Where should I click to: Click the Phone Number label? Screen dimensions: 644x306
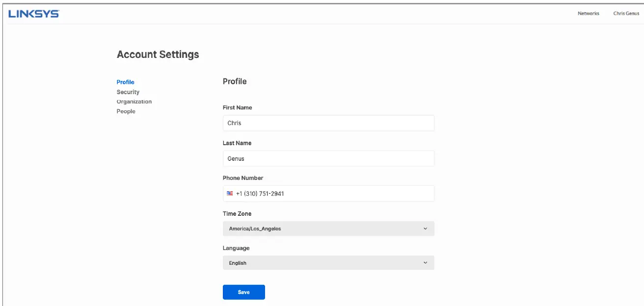[x=243, y=178]
